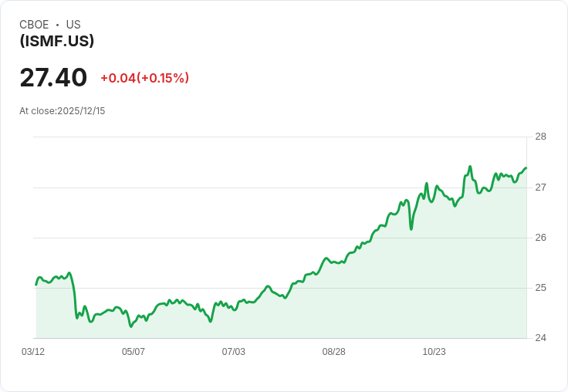Click the 24 value on the price axis

click(540, 338)
